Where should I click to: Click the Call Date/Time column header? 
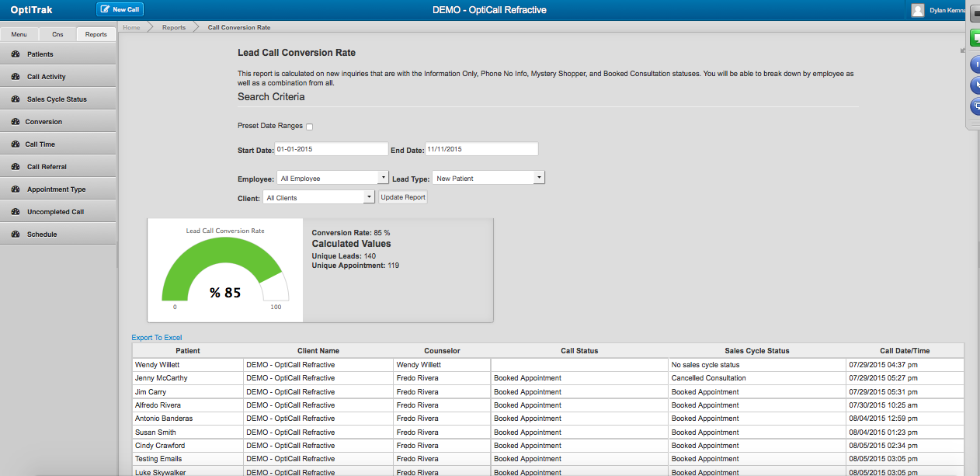[x=905, y=351]
